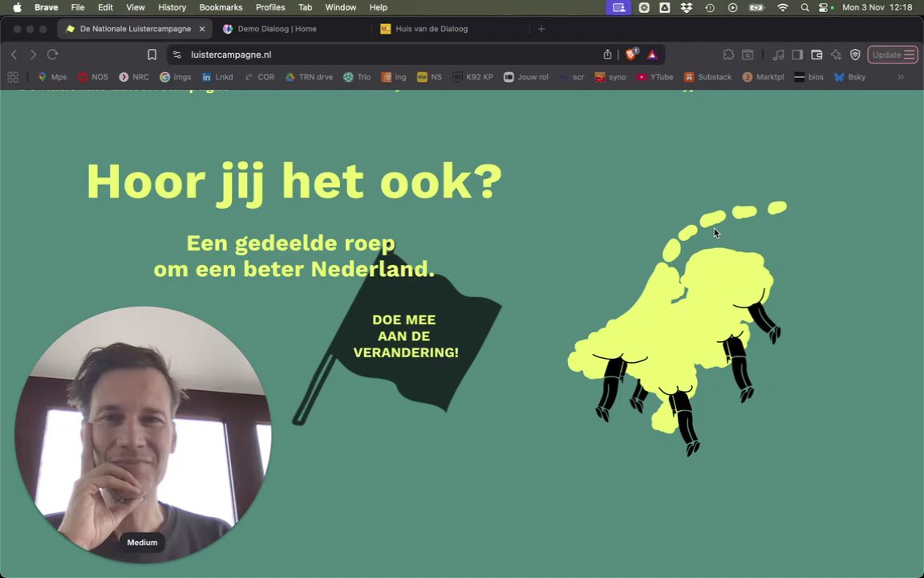Image resolution: width=924 pixels, height=578 pixels.
Task: Close the De Nationale Luistercampagne tab
Action: pos(202,29)
